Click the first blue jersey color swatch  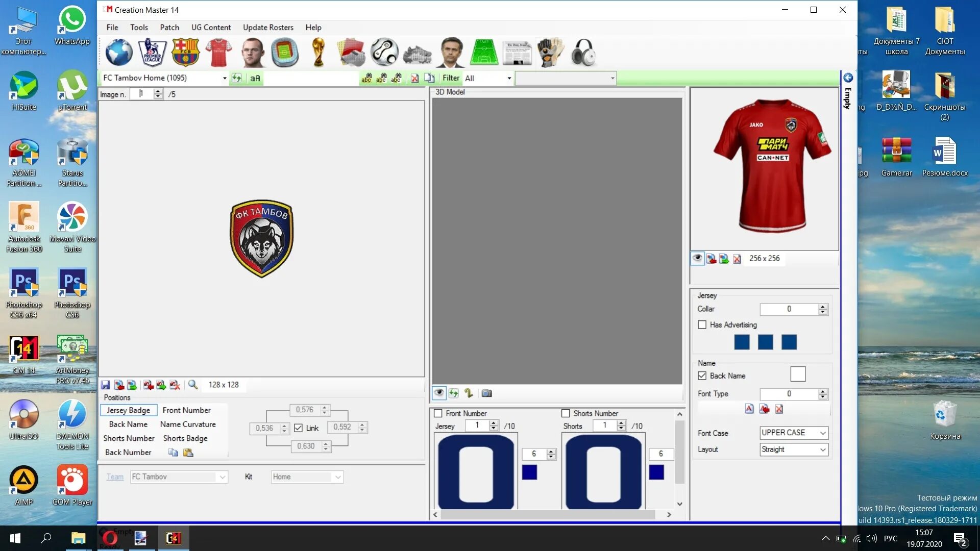742,342
